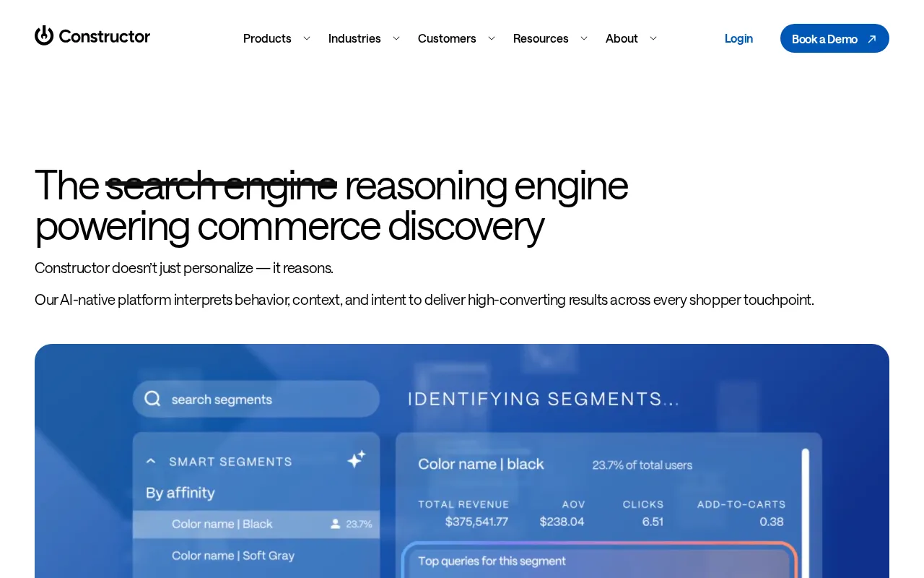Click the clicks value 6.51
This screenshot has width=924, height=578.
[x=653, y=522]
